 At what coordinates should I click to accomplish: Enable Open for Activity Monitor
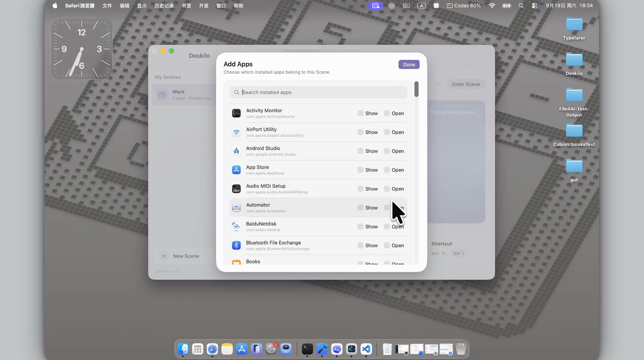[x=387, y=113]
